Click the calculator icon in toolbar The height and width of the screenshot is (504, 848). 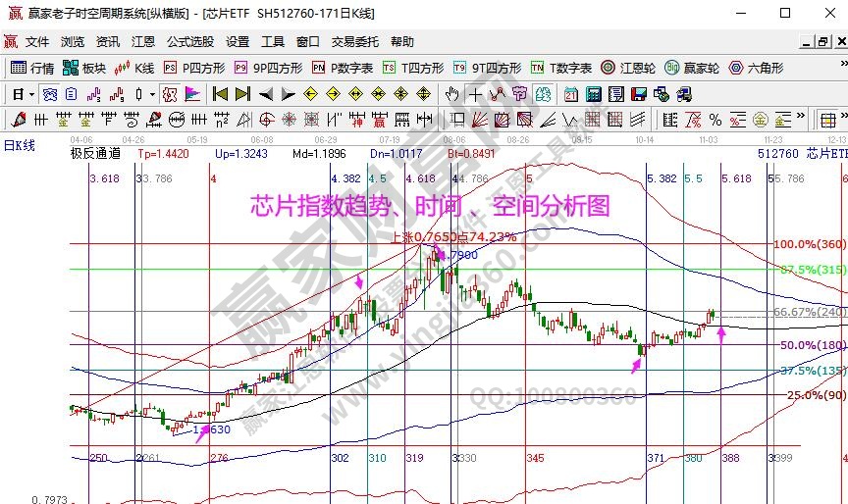click(x=594, y=94)
